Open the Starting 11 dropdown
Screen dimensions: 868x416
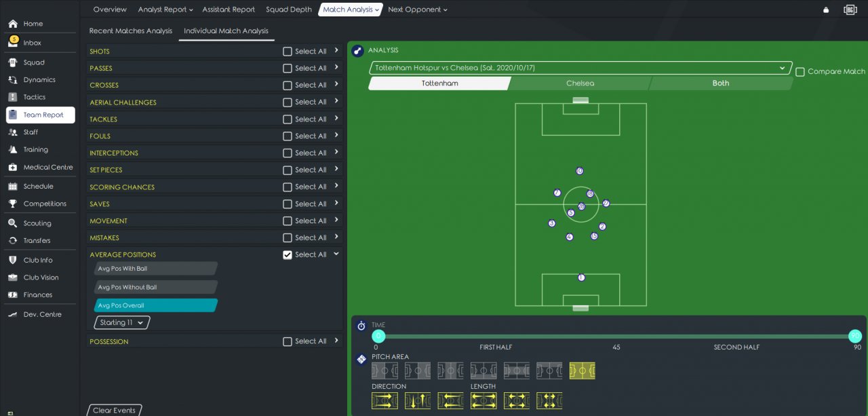point(122,323)
